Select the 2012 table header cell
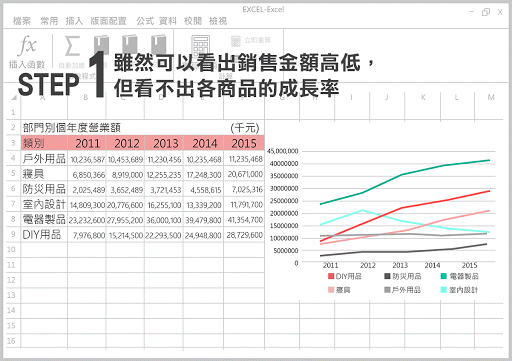This screenshot has height=361, width=512. pyautogui.click(x=126, y=143)
